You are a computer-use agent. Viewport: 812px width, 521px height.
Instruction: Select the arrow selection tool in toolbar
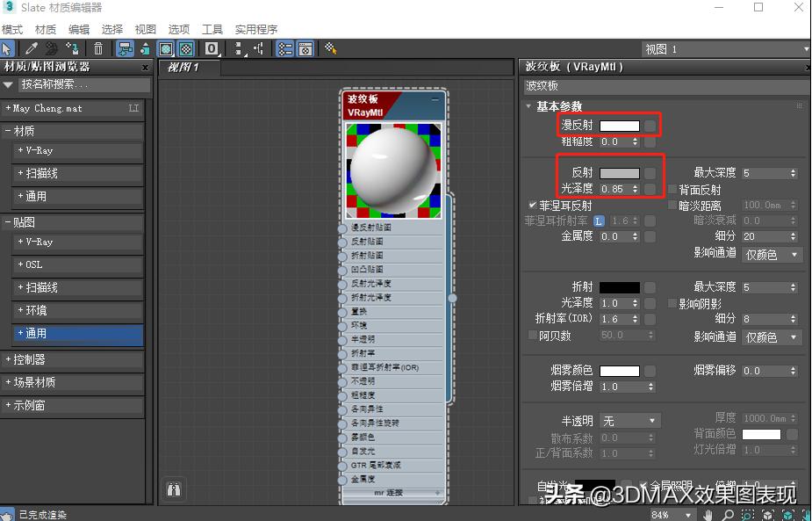[x=7, y=48]
